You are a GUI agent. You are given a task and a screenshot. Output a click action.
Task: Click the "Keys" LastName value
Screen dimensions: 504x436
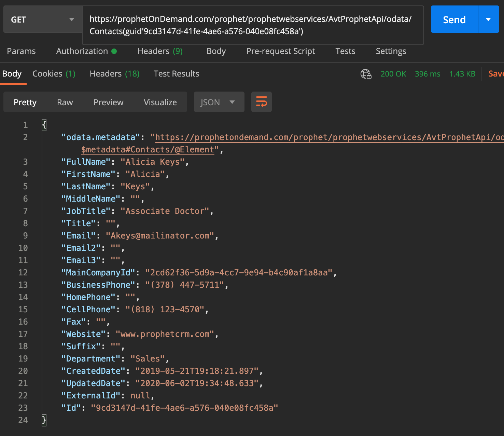click(x=135, y=187)
